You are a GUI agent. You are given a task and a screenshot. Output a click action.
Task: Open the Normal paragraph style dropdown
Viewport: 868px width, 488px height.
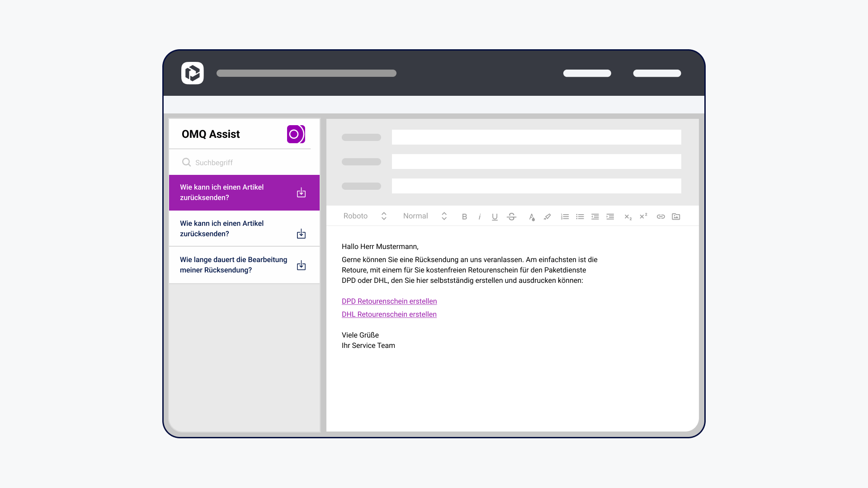425,216
